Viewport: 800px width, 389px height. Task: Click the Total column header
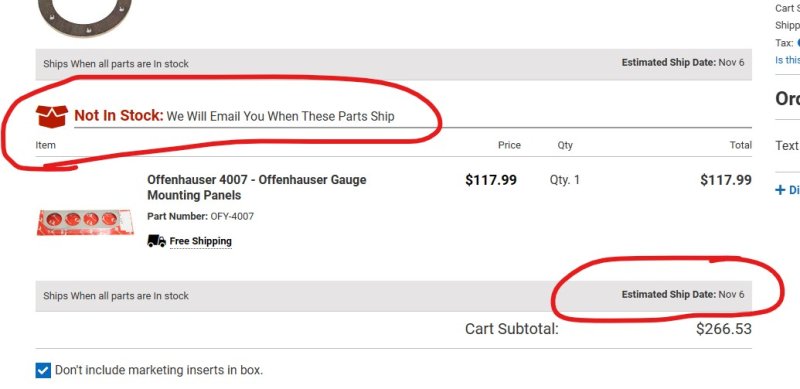740,145
